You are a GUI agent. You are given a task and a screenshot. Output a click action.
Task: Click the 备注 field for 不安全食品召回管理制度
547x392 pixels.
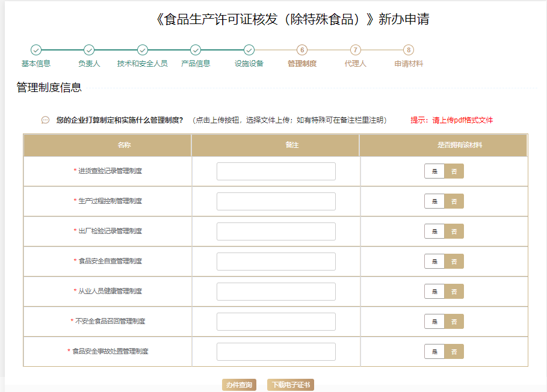click(276, 322)
